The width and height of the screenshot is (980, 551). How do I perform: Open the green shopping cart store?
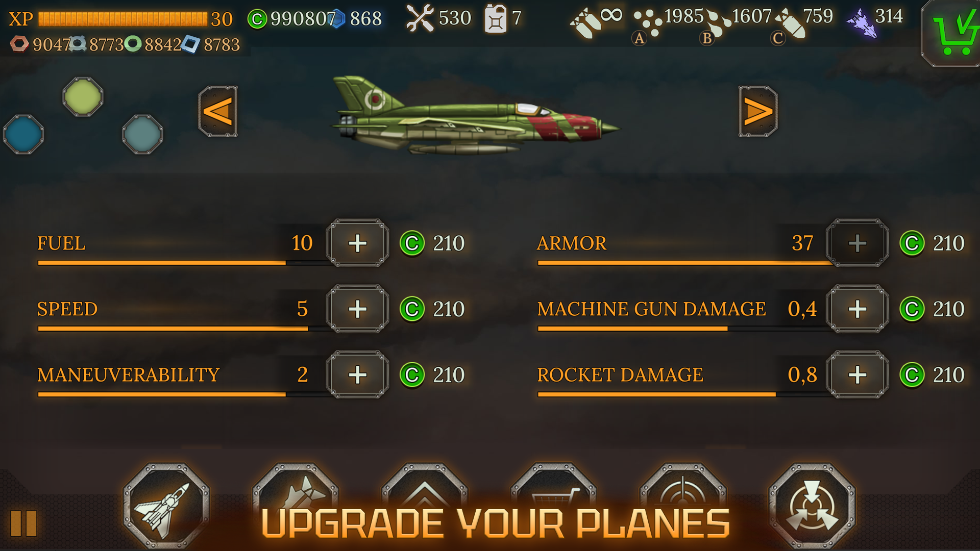point(952,33)
